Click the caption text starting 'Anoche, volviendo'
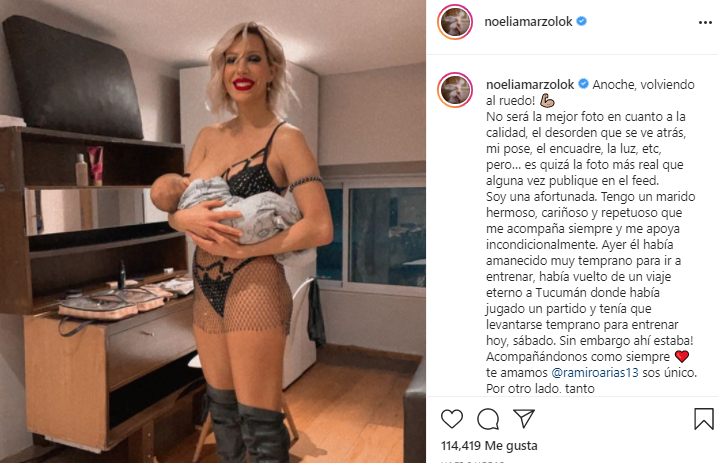 [x=643, y=84]
